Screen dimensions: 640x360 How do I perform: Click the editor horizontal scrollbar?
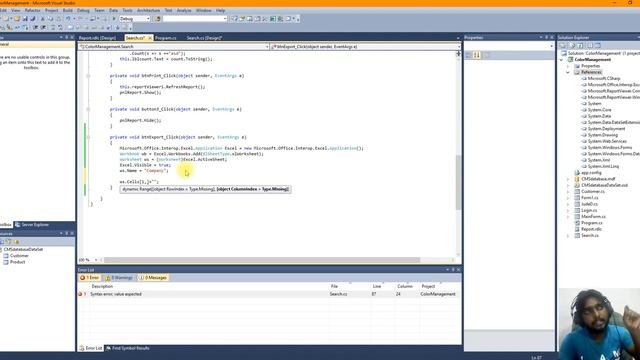[x=262, y=260]
